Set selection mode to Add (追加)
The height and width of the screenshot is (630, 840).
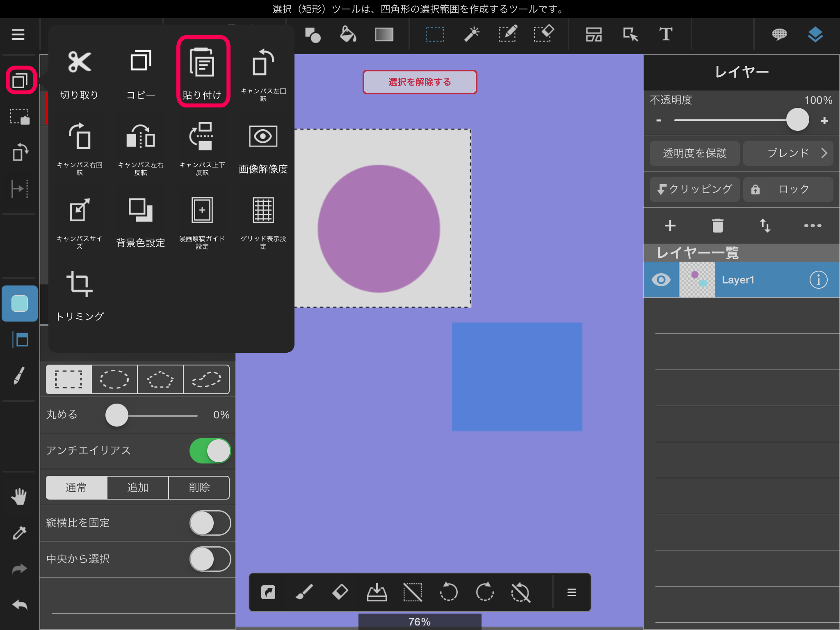138,488
